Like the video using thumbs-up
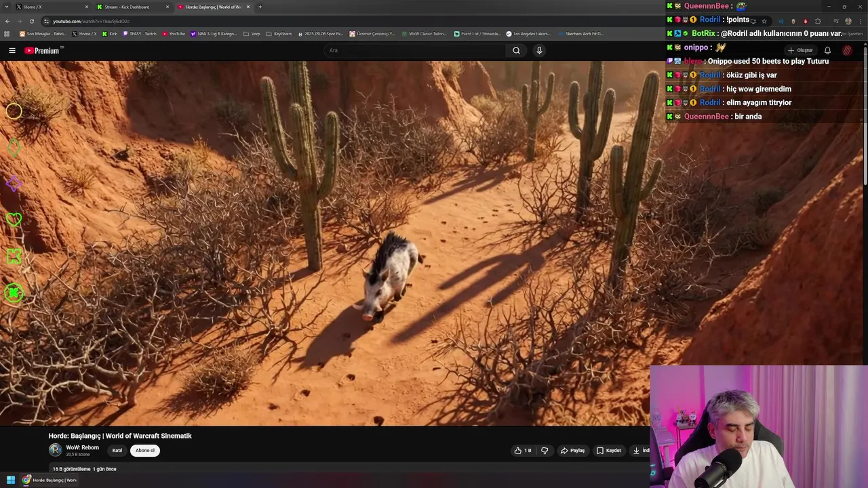The width and height of the screenshot is (868, 488). tap(522, 450)
